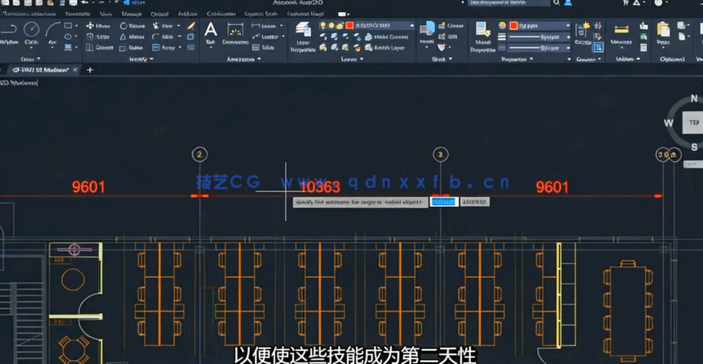This screenshot has width=703, height=364.
Task: Open a new drawing tab with plus
Action: pyautogui.click(x=90, y=70)
